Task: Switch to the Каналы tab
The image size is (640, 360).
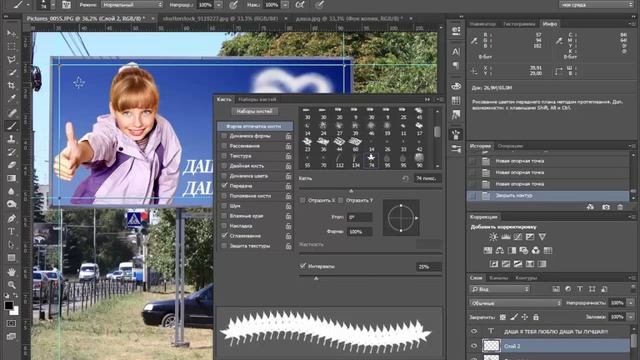Action: pos(498,278)
